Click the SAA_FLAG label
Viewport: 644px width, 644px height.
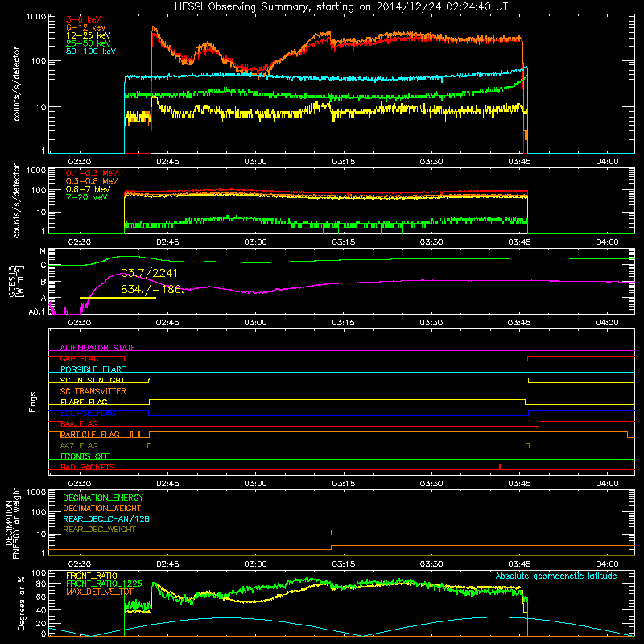pyautogui.click(x=79, y=423)
